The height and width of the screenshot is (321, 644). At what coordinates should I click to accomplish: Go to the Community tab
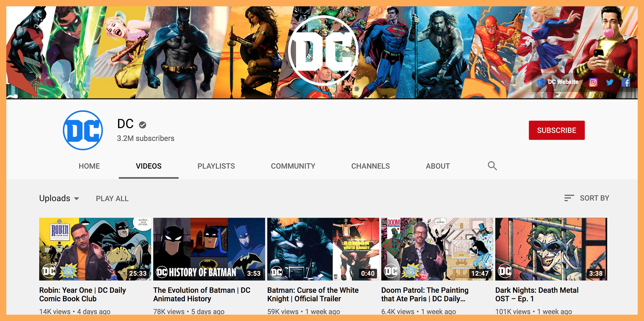(x=293, y=166)
